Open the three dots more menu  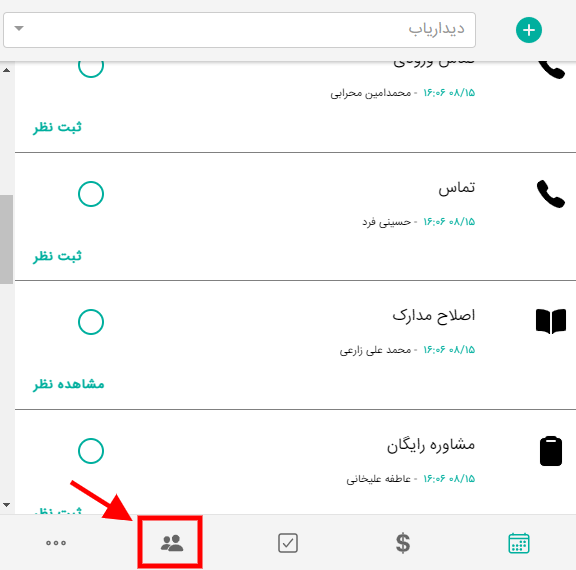[56, 543]
